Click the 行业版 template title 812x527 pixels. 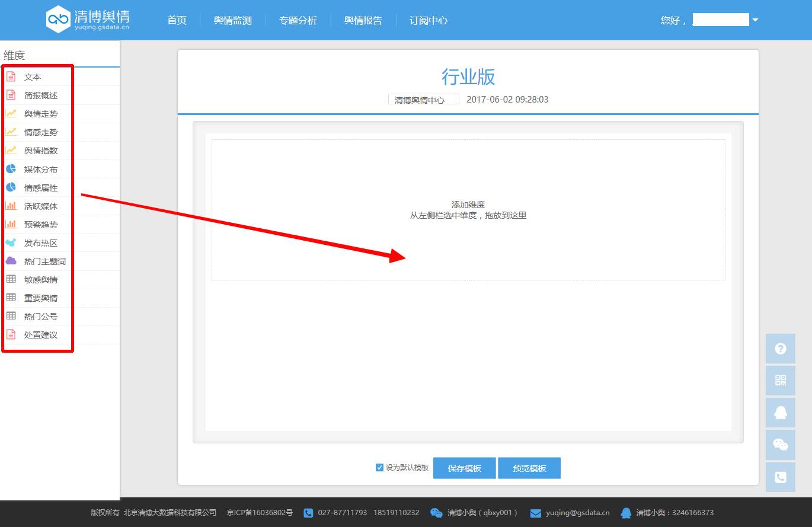468,76
